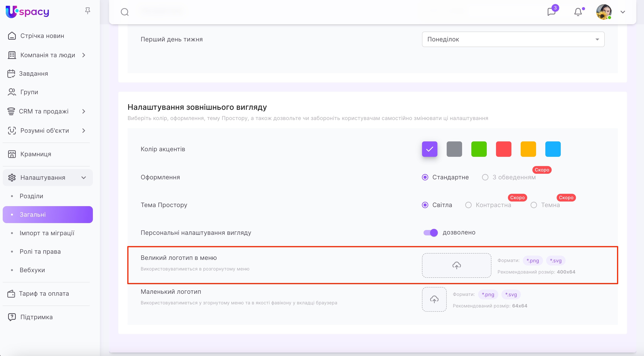Expand the profile menu chevron
This screenshot has height=356, width=644.
point(623,12)
